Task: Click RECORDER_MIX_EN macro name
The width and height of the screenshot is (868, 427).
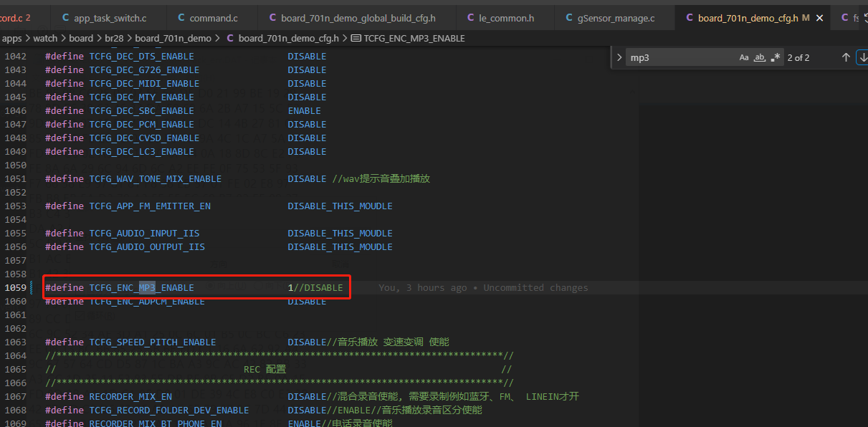Action: click(130, 397)
